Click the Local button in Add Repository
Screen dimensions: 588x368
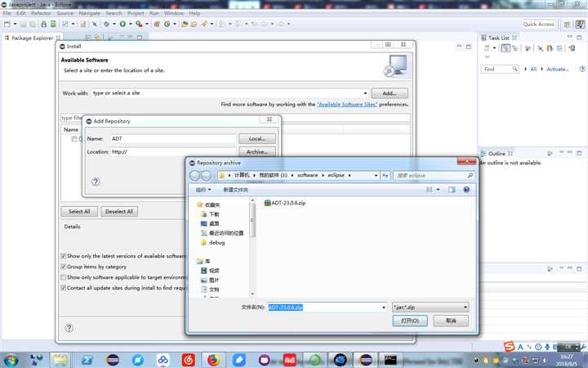pyautogui.click(x=257, y=138)
